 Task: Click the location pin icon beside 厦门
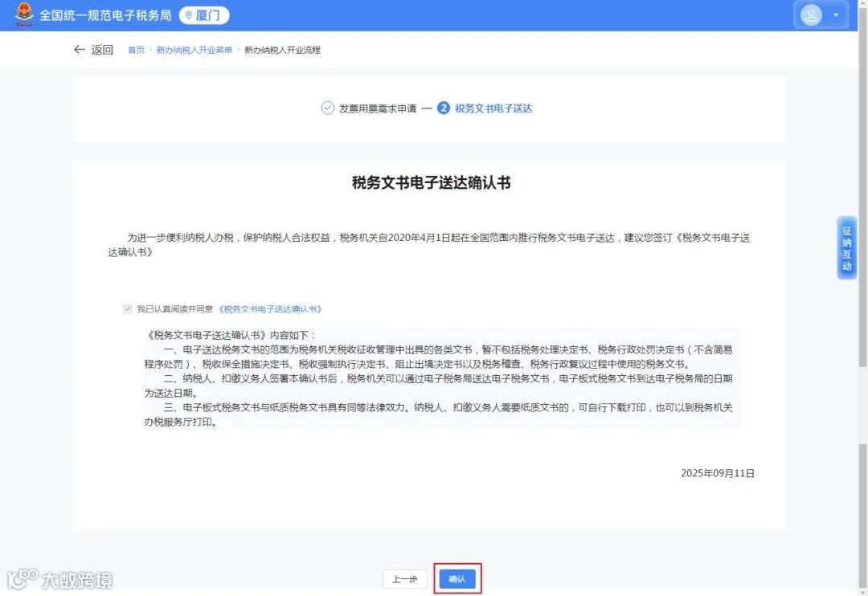pos(189,14)
